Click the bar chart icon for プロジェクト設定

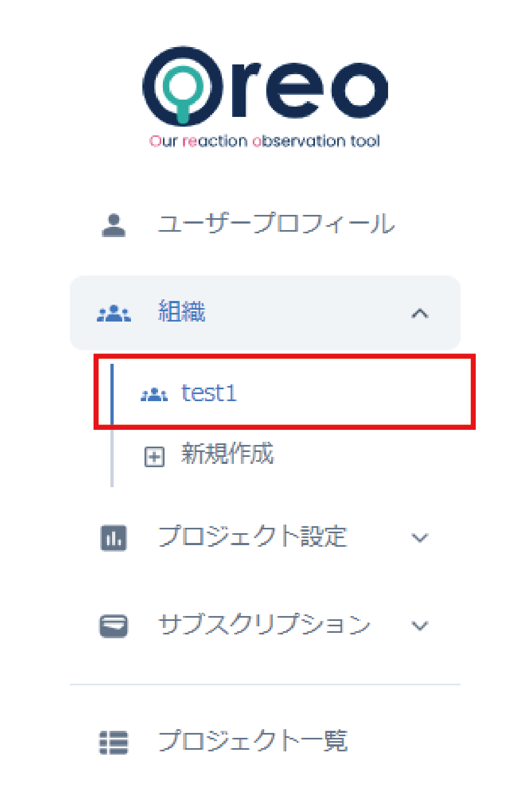click(x=114, y=538)
